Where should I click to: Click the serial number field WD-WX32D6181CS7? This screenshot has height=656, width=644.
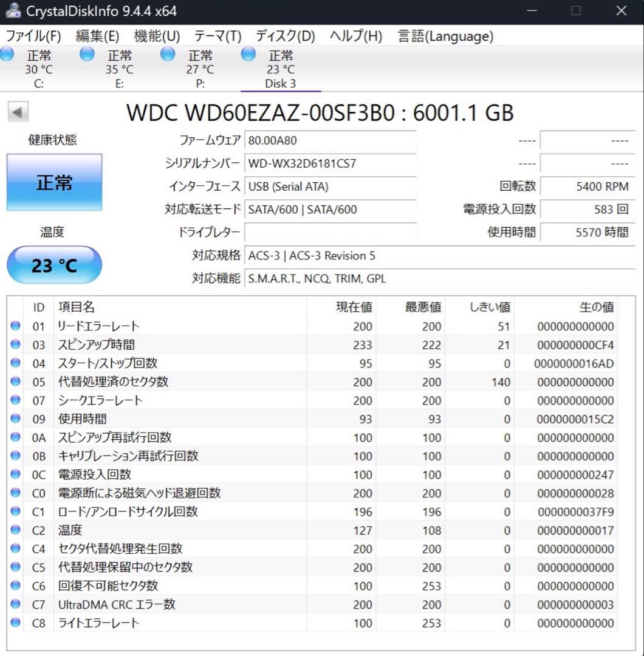coord(331,163)
